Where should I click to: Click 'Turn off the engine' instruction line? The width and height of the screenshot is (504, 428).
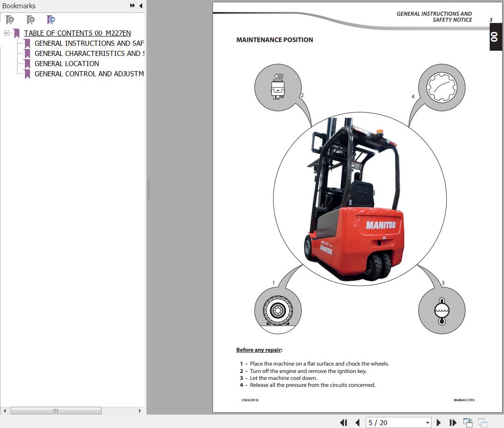tap(303, 371)
